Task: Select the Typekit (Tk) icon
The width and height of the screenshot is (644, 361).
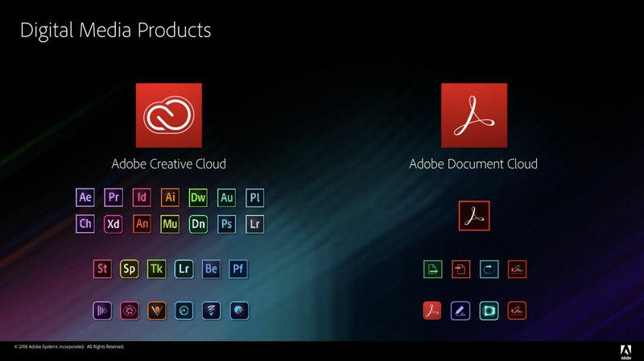Action: [156, 269]
